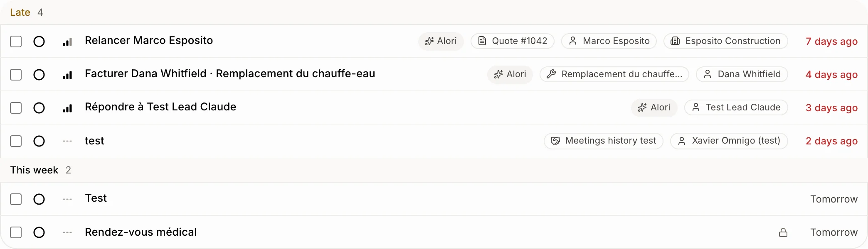868x249 pixels.
Task: Open Xavier Omnigo (test) contact tag
Action: pos(729,141)
